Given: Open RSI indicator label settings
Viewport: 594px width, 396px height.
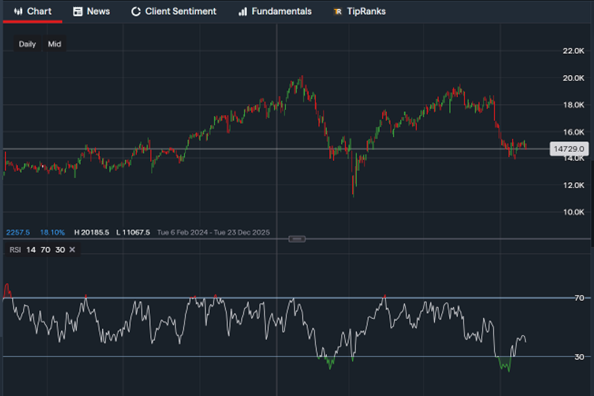Looking at the screenshot, I should click(x=15, y=250).
